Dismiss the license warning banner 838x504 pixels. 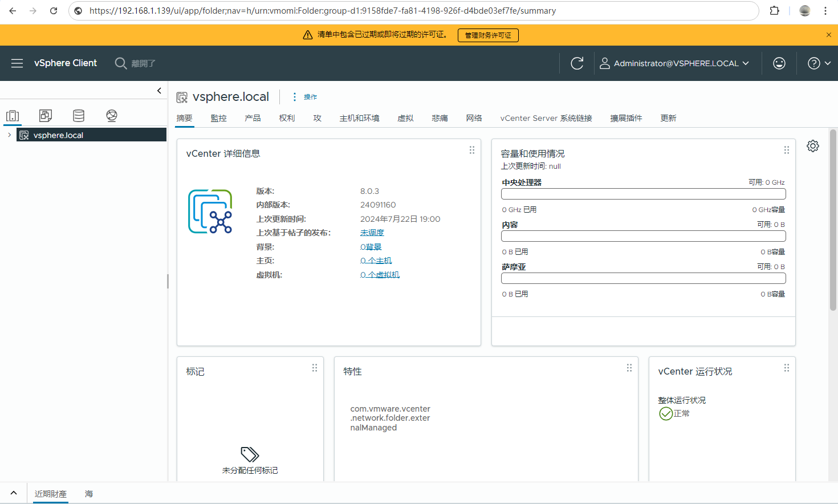click(829, 35)
